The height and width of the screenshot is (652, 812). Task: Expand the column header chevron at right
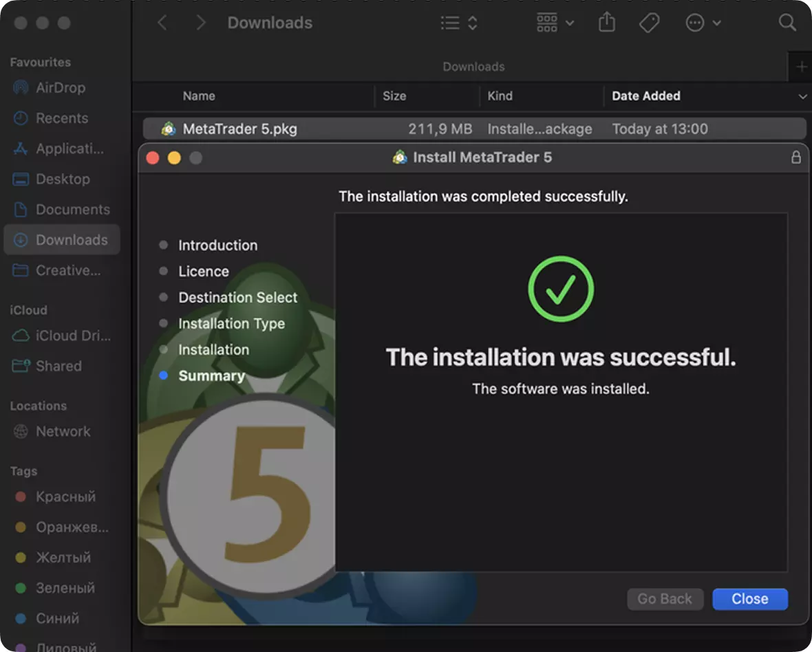(x=802, y=96)
